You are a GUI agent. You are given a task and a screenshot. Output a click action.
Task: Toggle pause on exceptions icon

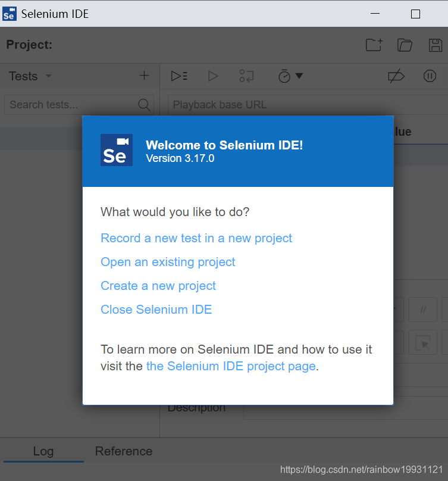pos(430,76)
